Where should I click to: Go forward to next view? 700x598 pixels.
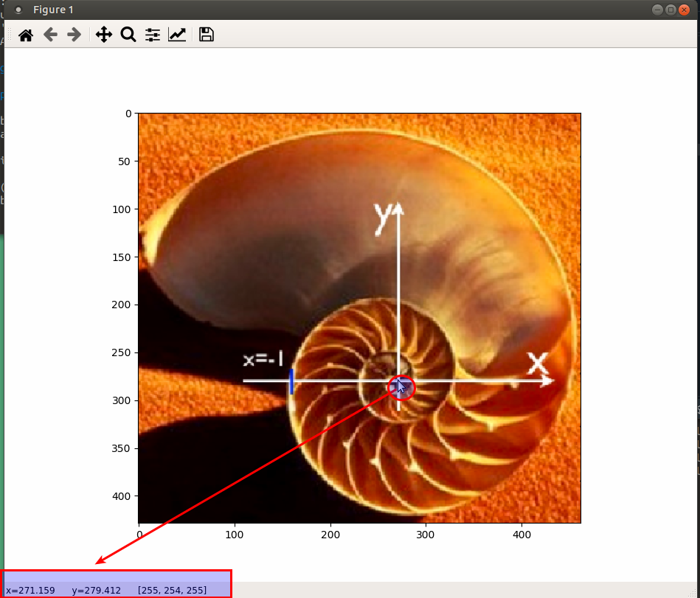pos(74,35)
